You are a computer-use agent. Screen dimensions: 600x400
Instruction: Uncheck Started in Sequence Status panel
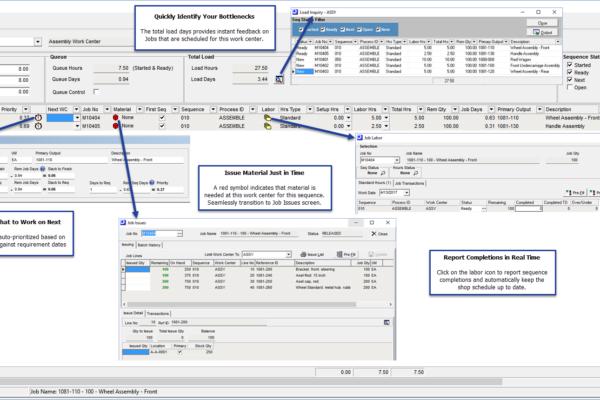pyautogui.click(x=570, y=65)
